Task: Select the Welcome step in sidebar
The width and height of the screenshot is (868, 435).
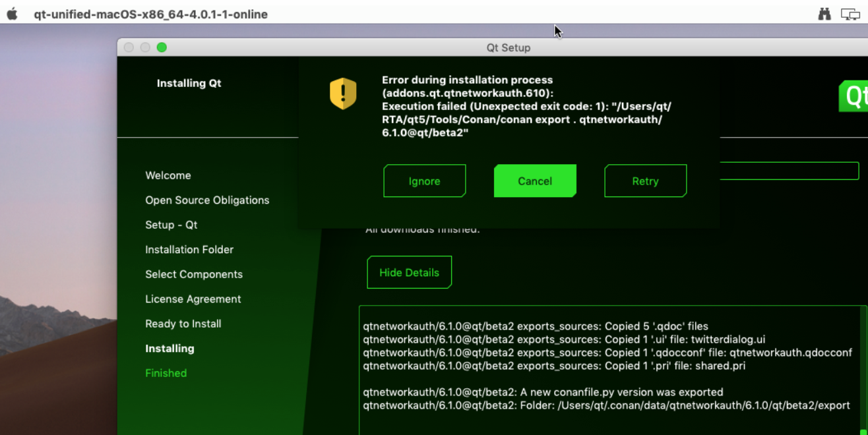Action: click(x=168, y=175)
